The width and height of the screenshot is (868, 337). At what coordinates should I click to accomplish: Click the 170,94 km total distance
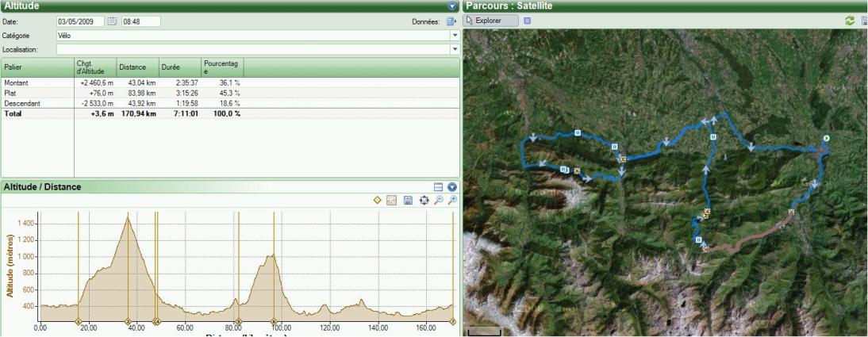(x=139, y=113)
